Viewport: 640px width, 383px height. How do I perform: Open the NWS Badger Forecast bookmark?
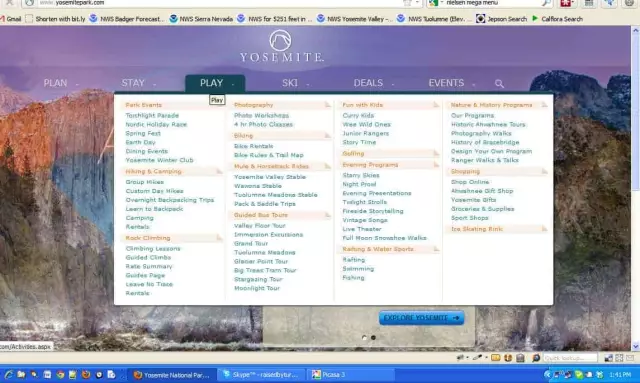[127, 19]
